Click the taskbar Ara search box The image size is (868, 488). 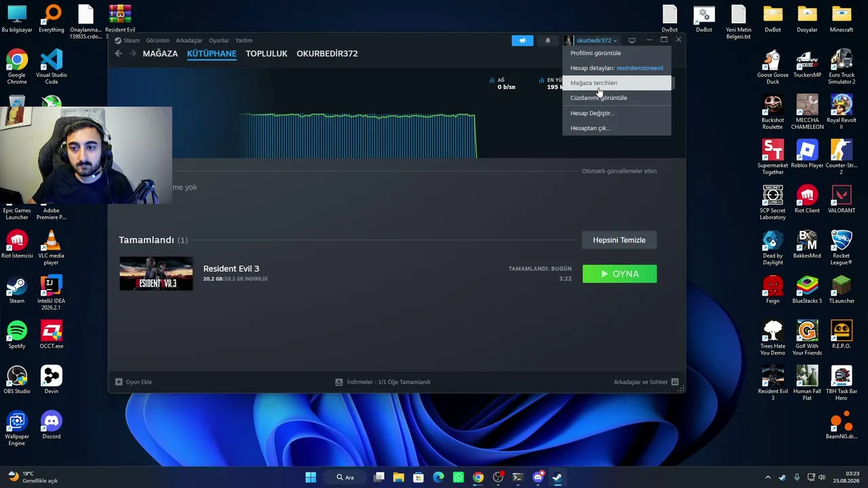tap(345, 477)
